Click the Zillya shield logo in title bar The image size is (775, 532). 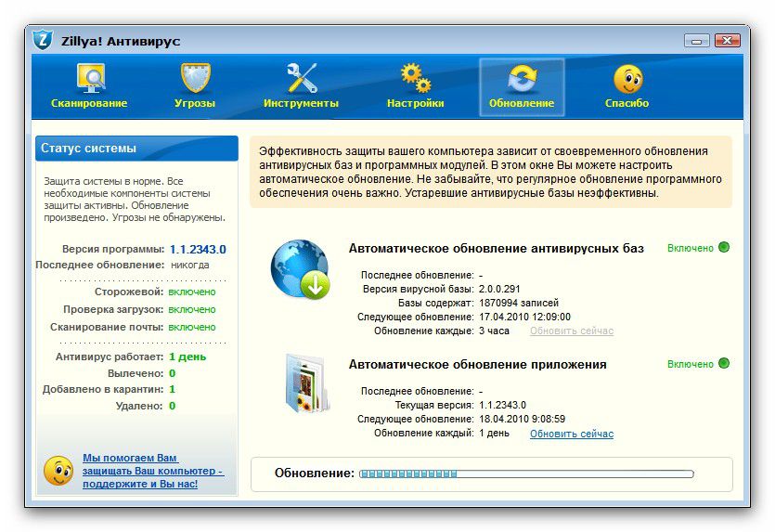tap(43, 40)
